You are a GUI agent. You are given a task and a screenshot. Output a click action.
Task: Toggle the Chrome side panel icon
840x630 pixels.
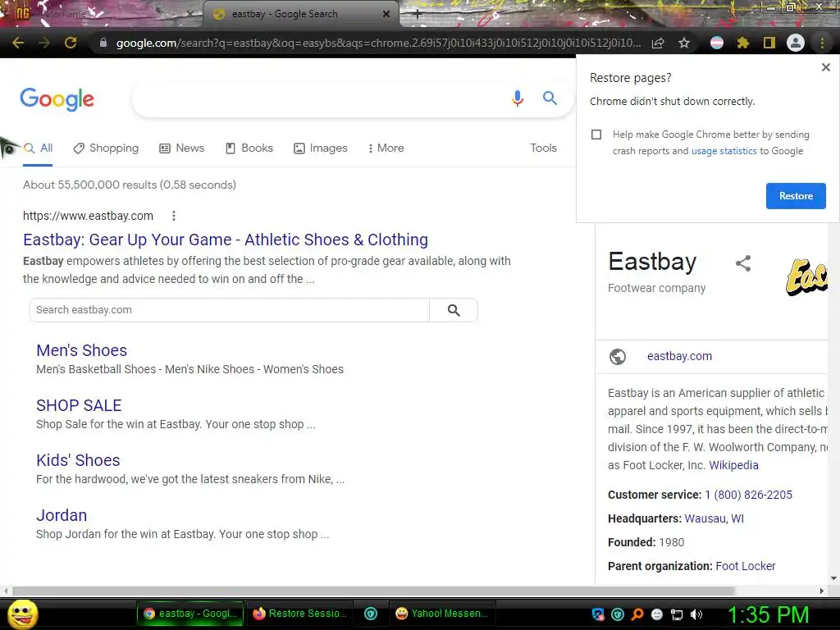click(x=769, y=43)
